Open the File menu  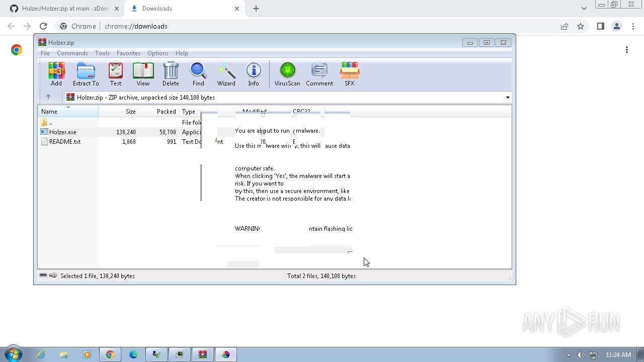click(45, 53)
